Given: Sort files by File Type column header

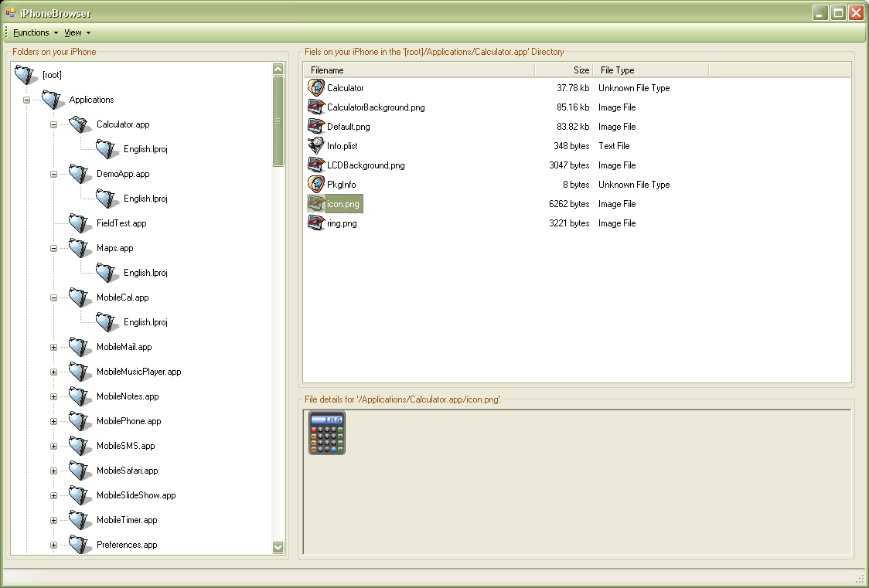Looking at the screenshot, I should [651, 70].
